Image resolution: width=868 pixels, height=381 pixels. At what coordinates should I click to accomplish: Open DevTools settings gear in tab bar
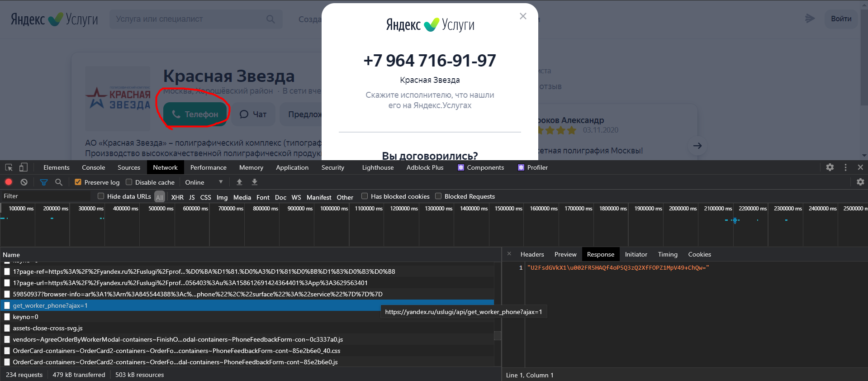830,167
